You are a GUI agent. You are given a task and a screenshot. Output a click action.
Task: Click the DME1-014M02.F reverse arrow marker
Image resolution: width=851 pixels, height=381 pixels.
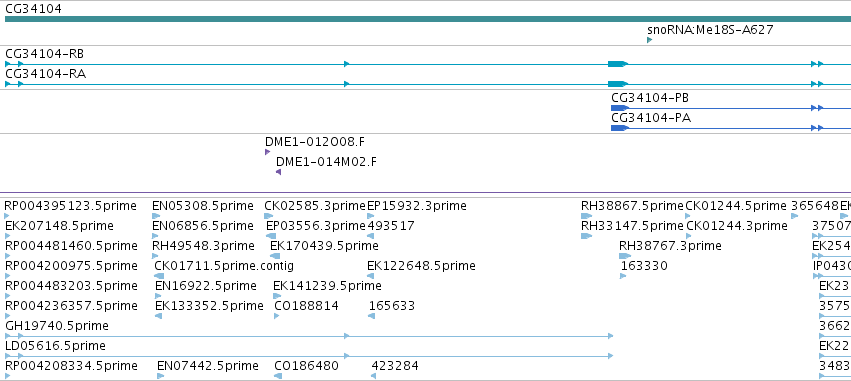278,172
